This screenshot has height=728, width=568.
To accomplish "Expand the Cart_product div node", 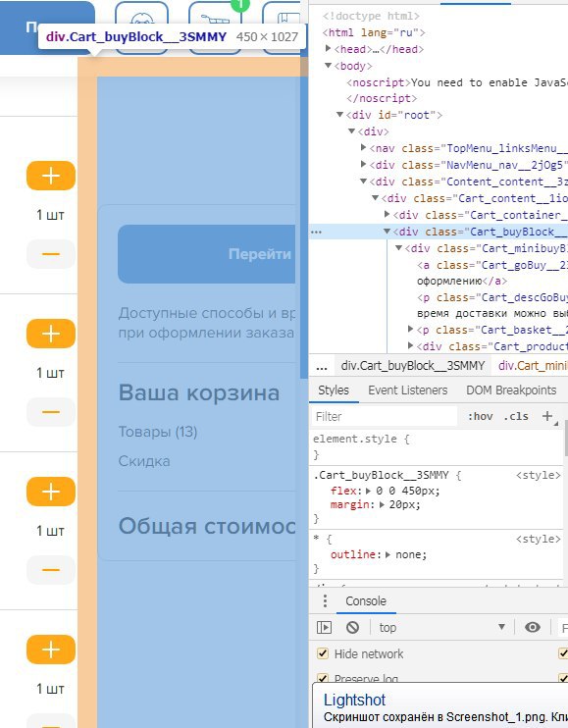I will coord(410,345).
